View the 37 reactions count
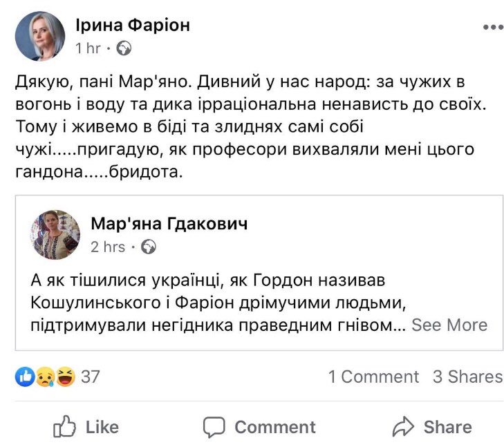Screen dimensions: 504x447 click(91, 377)
